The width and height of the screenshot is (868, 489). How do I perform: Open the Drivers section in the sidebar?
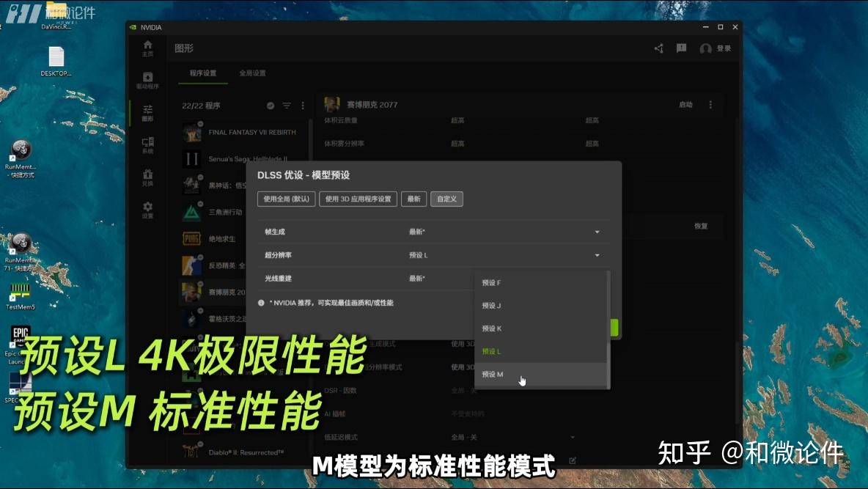click(148, 81)
